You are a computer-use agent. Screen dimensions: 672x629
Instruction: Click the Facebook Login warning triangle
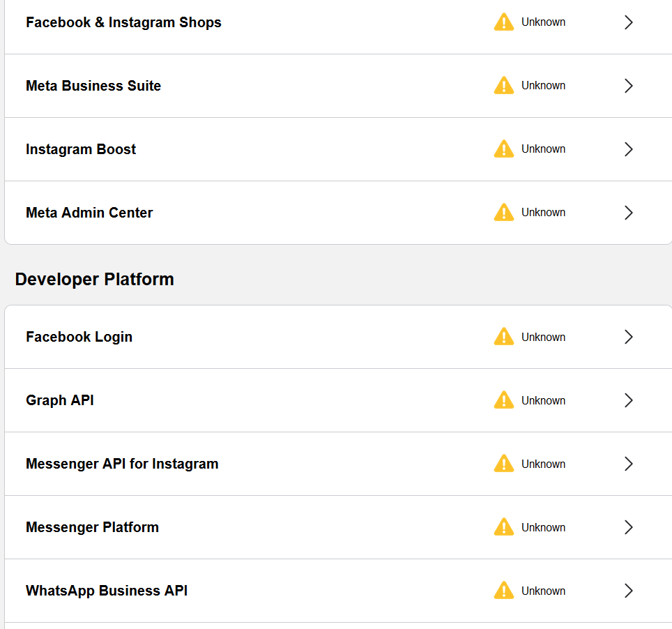tap(503, 337)
